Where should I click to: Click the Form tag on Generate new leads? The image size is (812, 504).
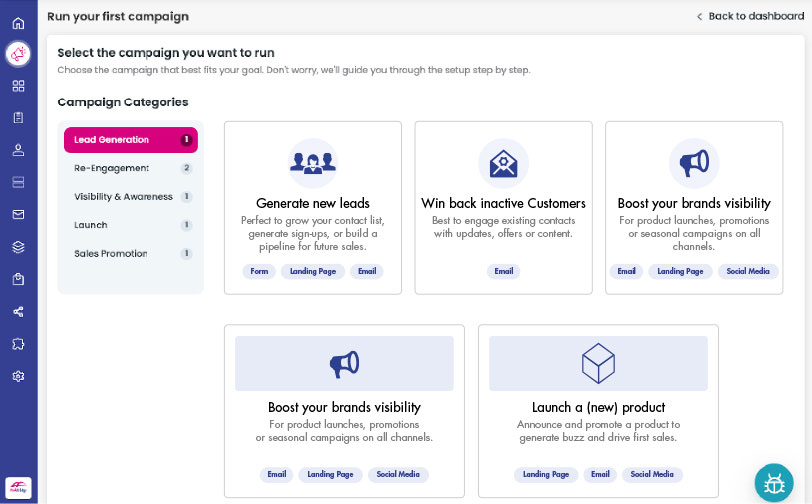click(259, 271)
